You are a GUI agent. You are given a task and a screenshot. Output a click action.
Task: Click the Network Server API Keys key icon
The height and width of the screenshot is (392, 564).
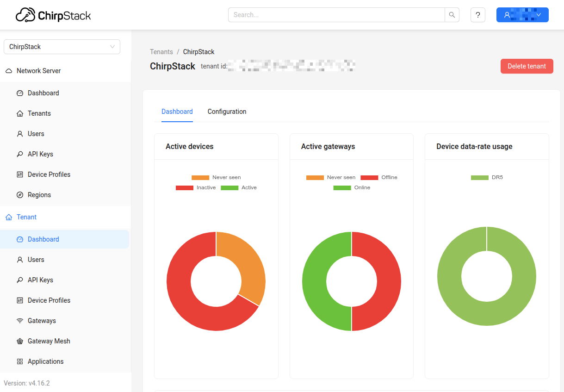(20, 154)
